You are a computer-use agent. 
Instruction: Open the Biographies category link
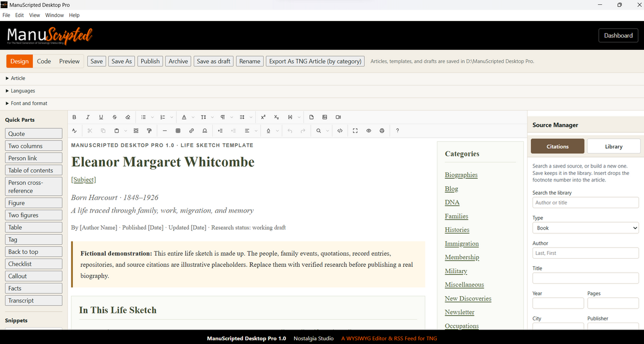(x=461, y=175)
